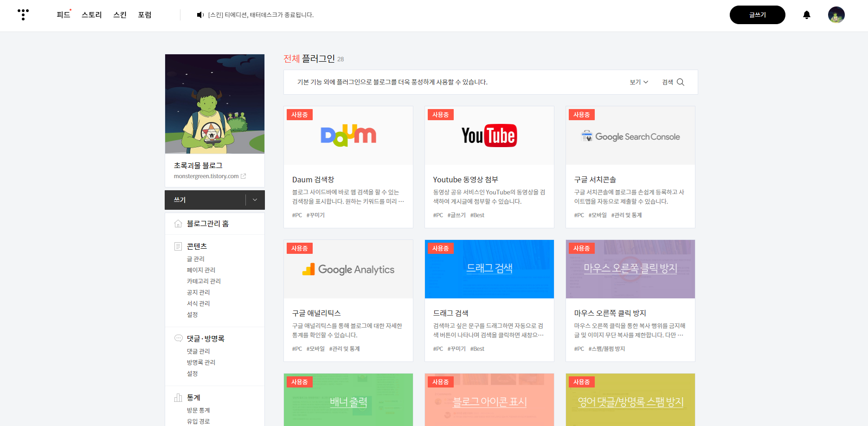The height and width of the screenshot is (426, 868).
Task: Open the 댓글·방명록 sidebar section
Action: click(x=206, y=339)
